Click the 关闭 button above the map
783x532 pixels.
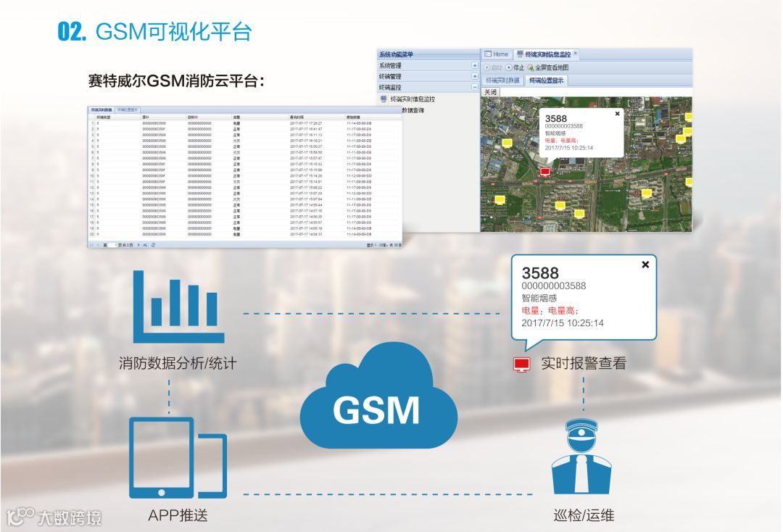[x=490, y=92]
